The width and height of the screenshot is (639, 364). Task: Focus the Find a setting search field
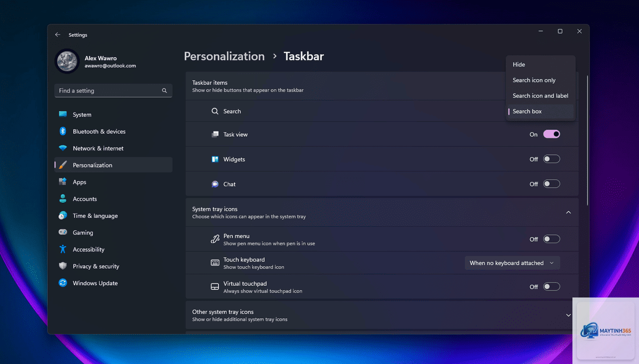pos(113,91)
